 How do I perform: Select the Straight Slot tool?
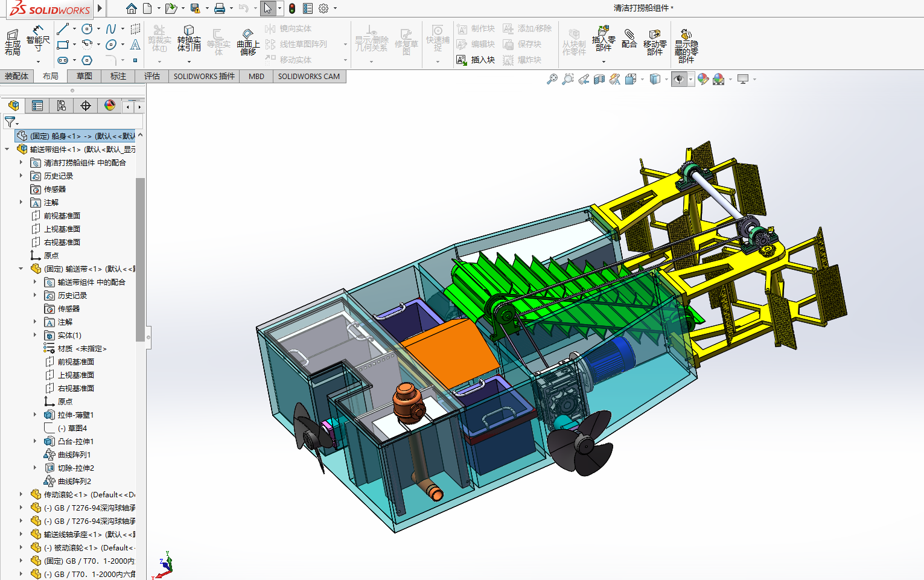click(63, 60)
